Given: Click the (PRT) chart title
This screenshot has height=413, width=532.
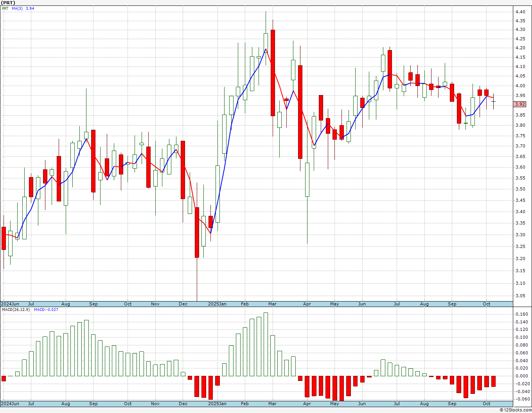Looking at the screenshot, I should (8, 3).
